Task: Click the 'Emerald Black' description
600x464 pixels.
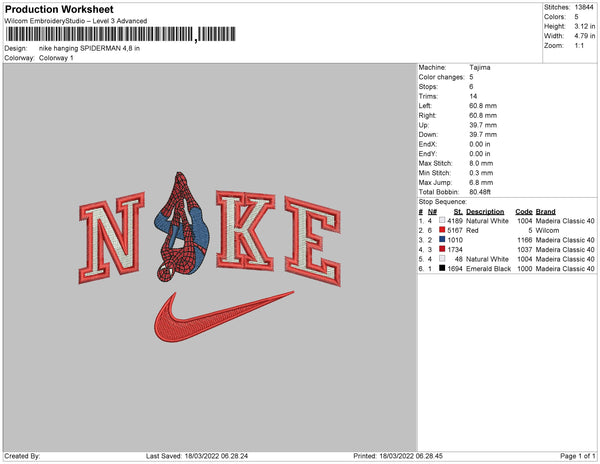Action: point(488,269)
